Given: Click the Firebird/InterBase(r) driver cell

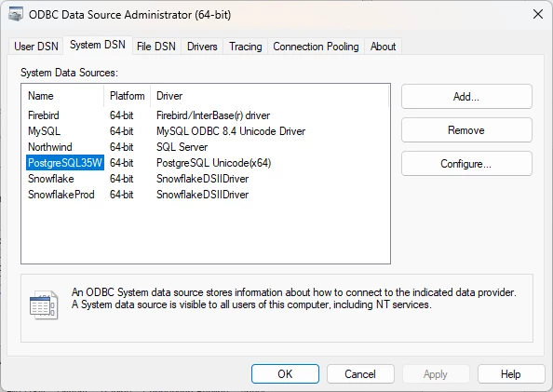Looking at the screenshot, I should 213,115.
